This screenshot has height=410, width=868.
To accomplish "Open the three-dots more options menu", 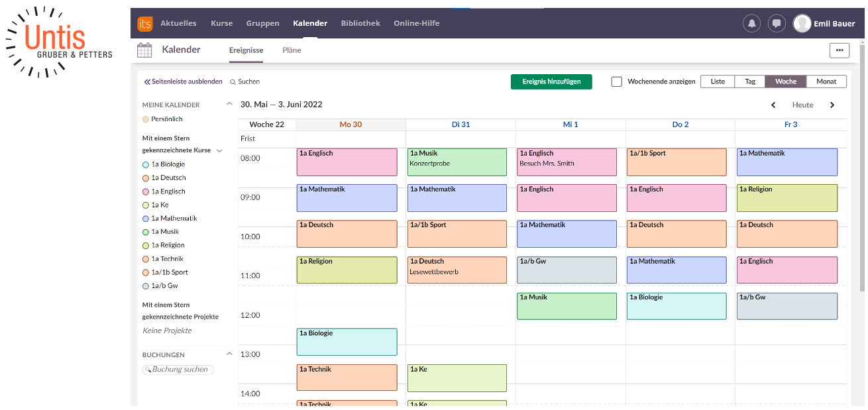I will (839, 50).
